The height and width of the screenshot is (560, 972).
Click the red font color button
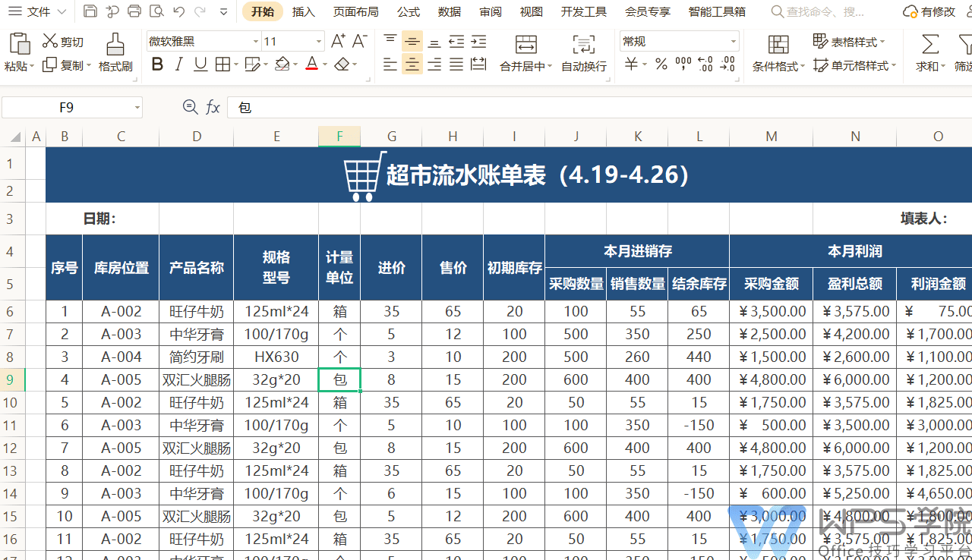[x=311, y=64]
